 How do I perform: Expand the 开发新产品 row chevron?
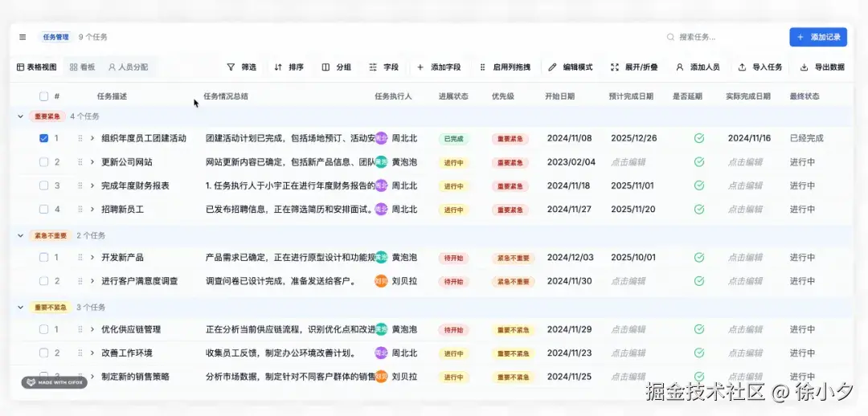coord(92,257)
